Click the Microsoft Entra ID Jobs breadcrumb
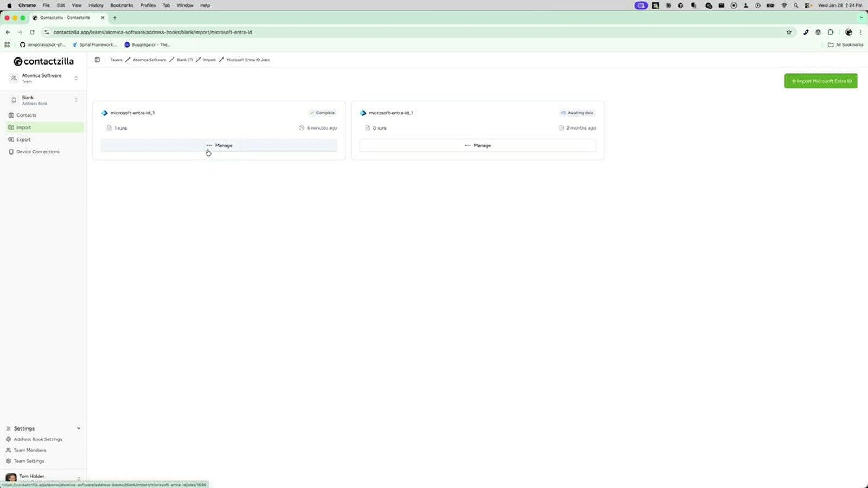The height and width of the screenshot is (488, 868). (248, 60)
